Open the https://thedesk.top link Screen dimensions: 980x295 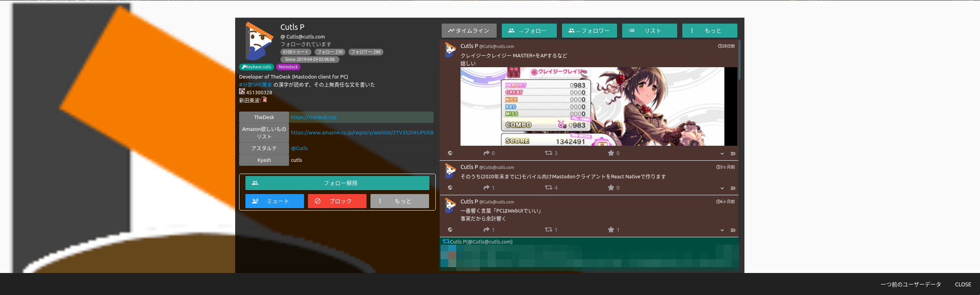pos(314,117)
